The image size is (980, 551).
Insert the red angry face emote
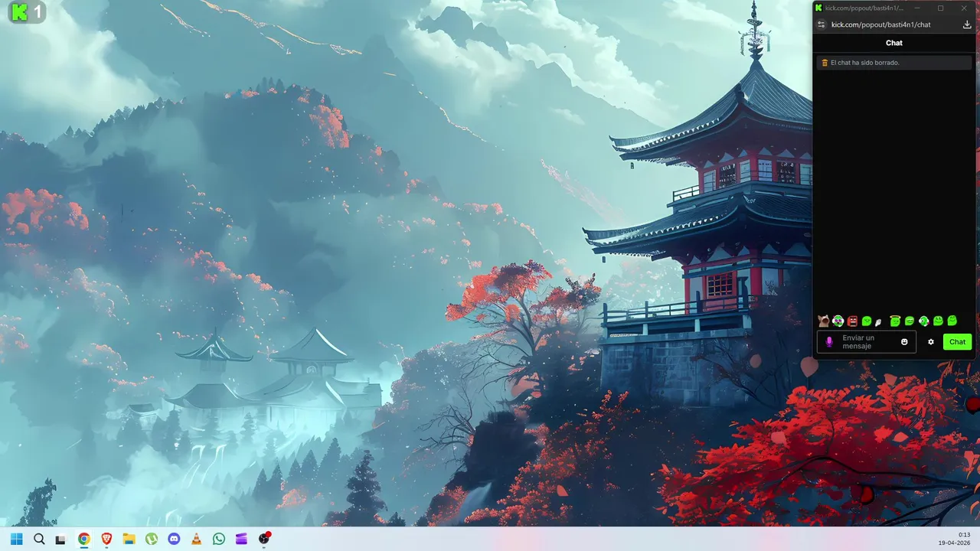tap(852, 321)
